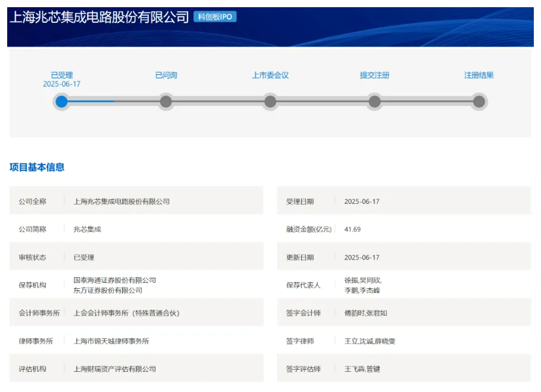Screen dimensions: 541x392
Task: Click the 公司全称 value 上海兆芯集成电路股份有限公司
Action: (x=122, y=201)
